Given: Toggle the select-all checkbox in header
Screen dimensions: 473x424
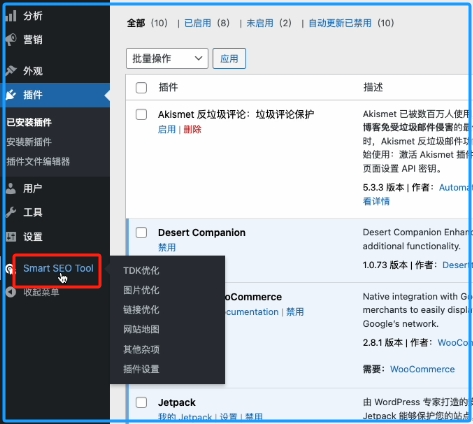Looking at the screenshot, I should [141, 88].
